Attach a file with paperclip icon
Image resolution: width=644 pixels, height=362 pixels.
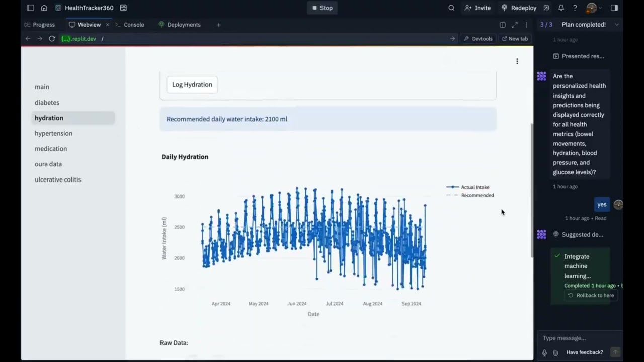[x=555, y=352]
